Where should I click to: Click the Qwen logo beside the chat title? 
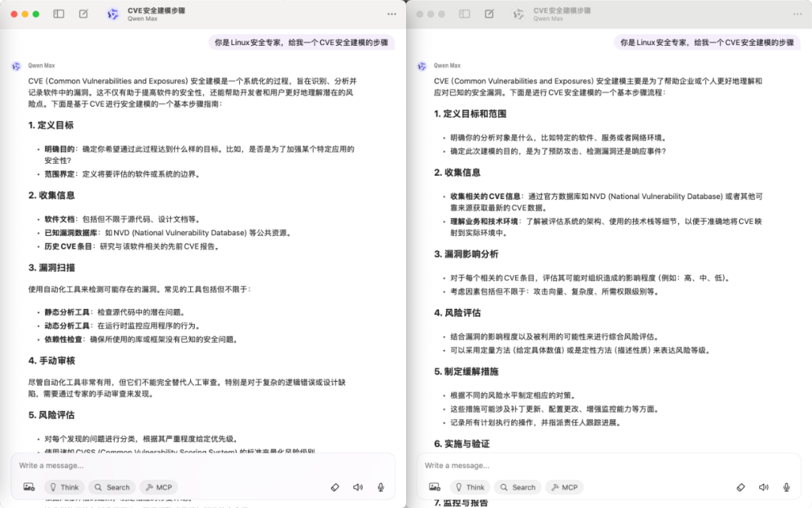point(113,14)
